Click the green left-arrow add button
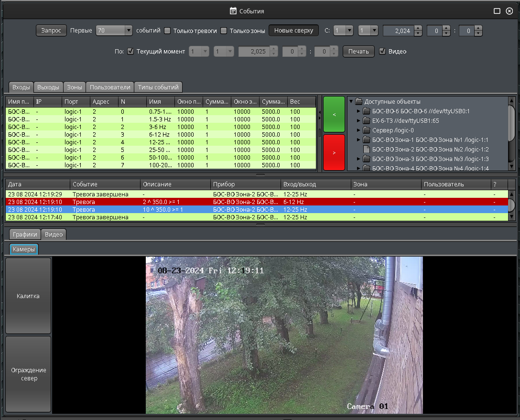 coord(334,115)
